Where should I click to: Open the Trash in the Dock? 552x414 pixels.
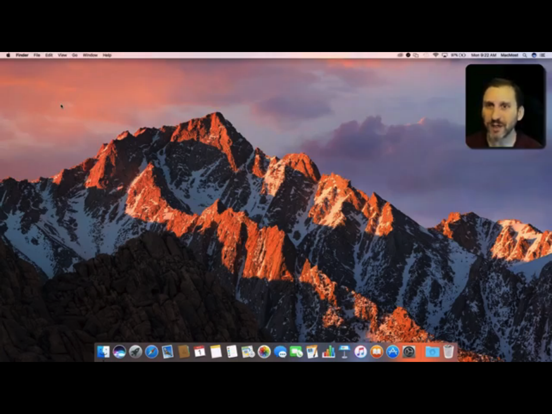448,352
